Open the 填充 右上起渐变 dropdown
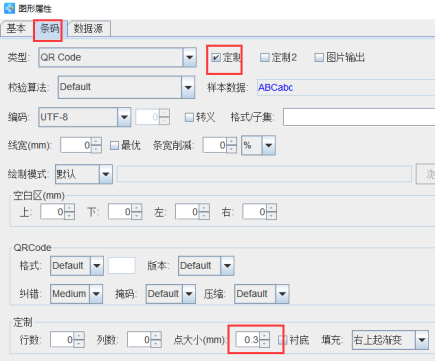The image size is (440, 363). (422, 340)
